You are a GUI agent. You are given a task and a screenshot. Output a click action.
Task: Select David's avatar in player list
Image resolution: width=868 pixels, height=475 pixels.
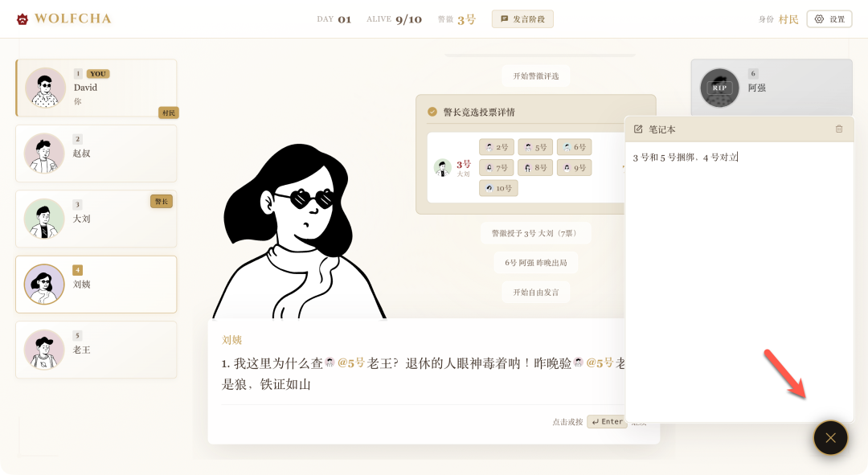pyautogui.click(x=45, y=88)
